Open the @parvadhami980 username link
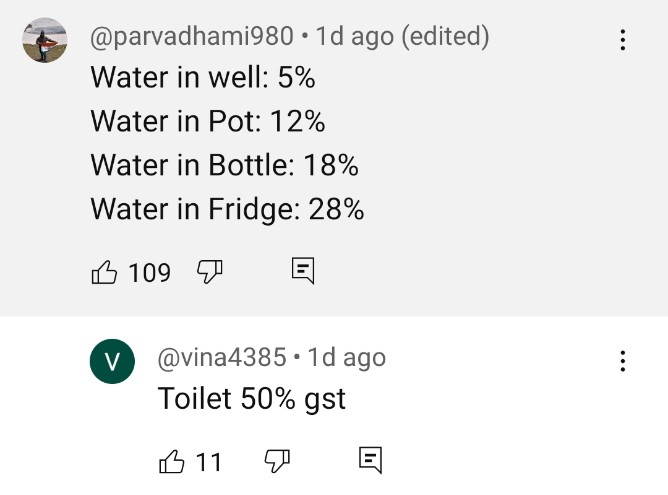Viewport: 668px width, 495px height. click(192, 37)
